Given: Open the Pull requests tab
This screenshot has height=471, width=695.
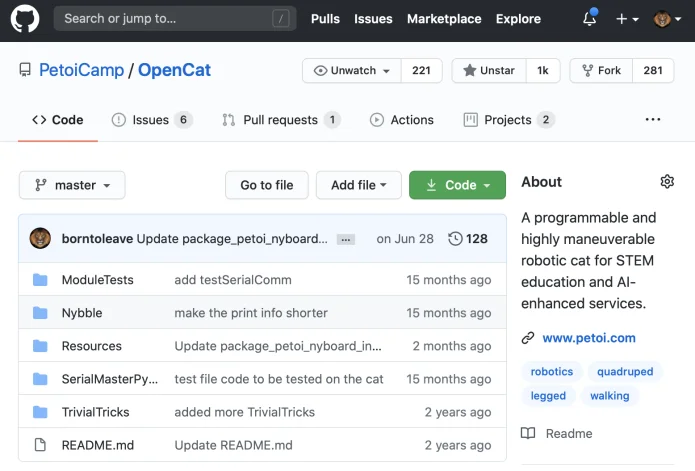Looking at the screenshot, I should pyautogui.click(x=280, y=120).
